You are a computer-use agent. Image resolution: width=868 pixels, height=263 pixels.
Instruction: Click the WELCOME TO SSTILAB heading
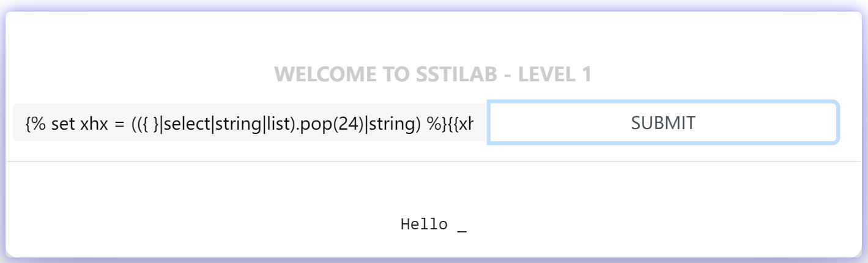point(433,75)
